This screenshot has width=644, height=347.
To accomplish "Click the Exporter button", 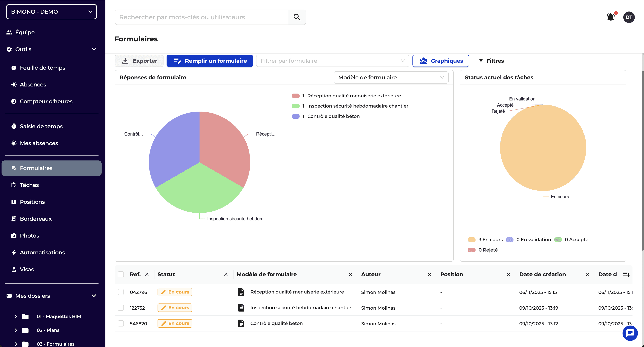I will coord(139,61).
